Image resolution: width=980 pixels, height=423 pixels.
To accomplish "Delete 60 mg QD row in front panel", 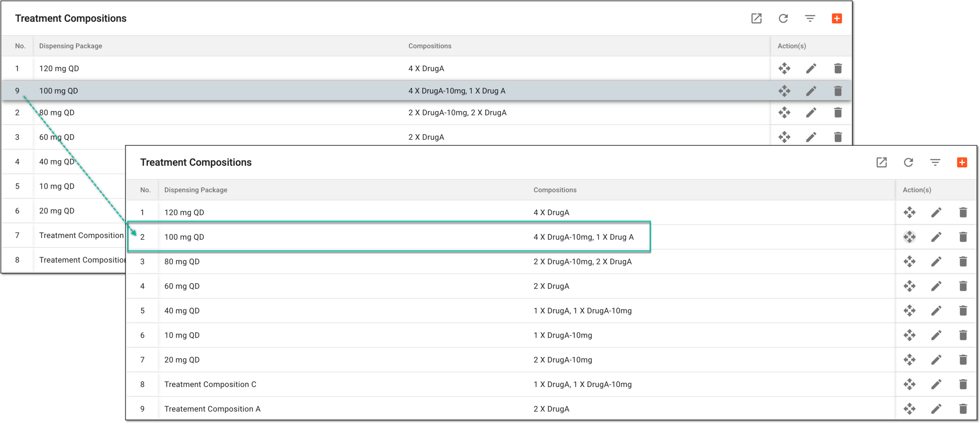I will click(x=963, y=286).
